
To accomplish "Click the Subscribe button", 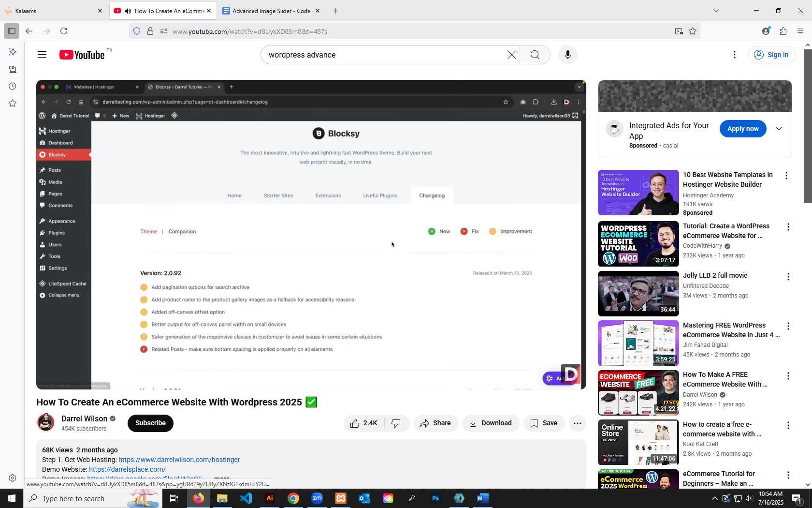I will (150, 423).
